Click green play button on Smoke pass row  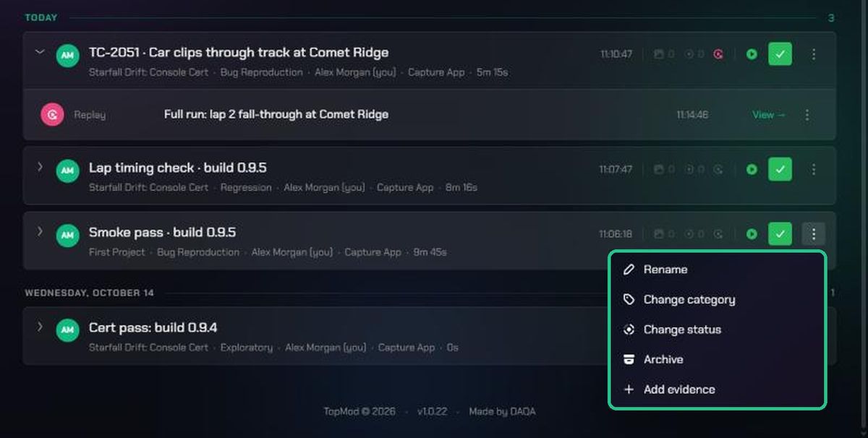[752, 234]
